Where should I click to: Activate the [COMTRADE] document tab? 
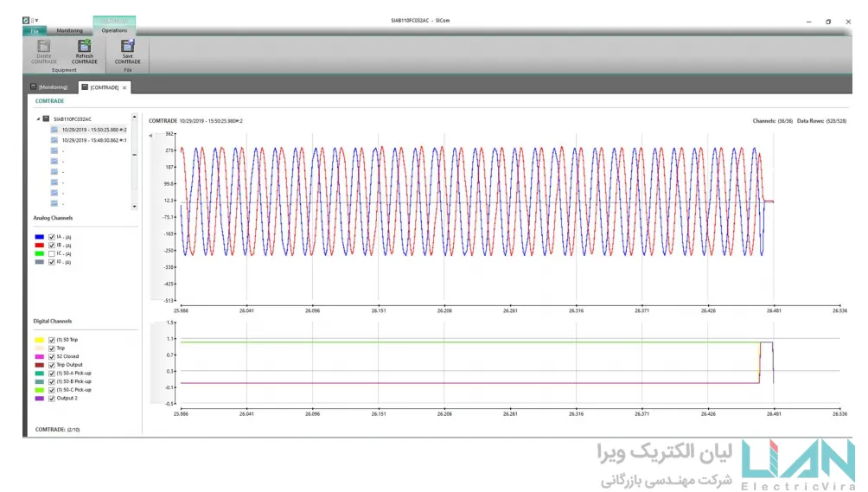(105, 87)
